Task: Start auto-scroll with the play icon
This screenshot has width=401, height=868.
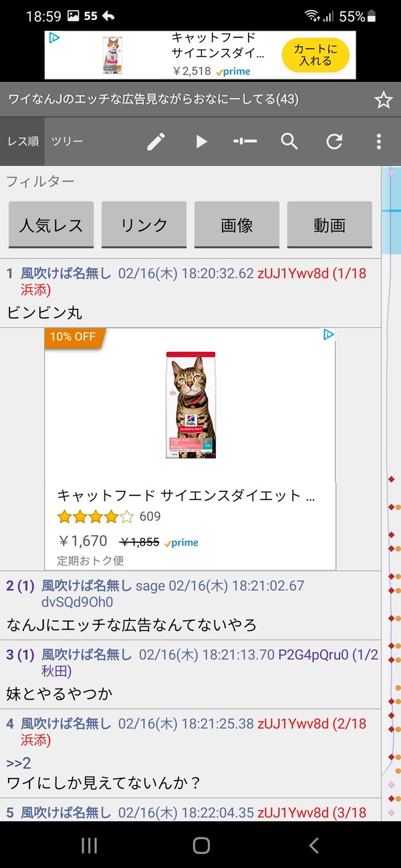Action: (201, 142)
